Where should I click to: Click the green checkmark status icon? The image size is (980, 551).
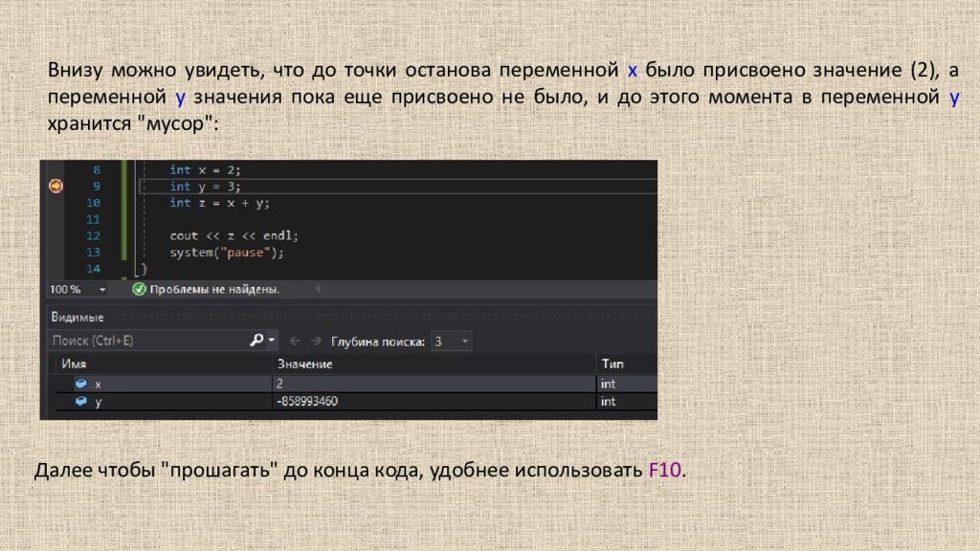click(139, 289)
